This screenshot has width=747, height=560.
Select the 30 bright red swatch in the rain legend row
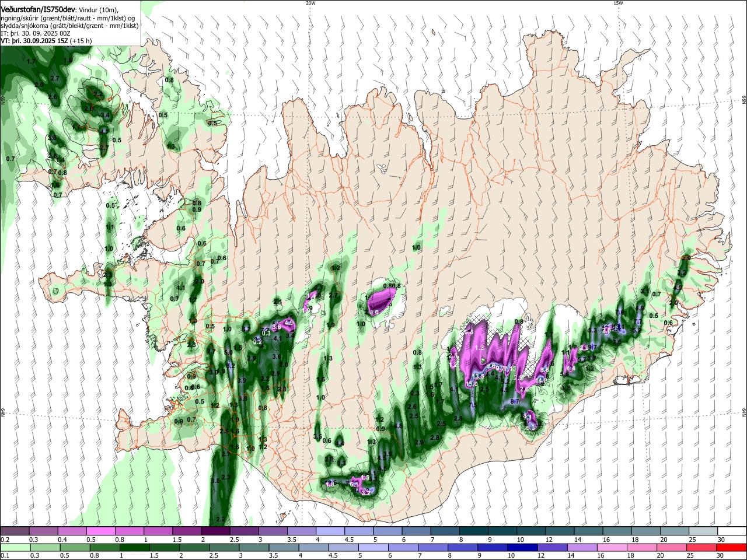[732, 547]
